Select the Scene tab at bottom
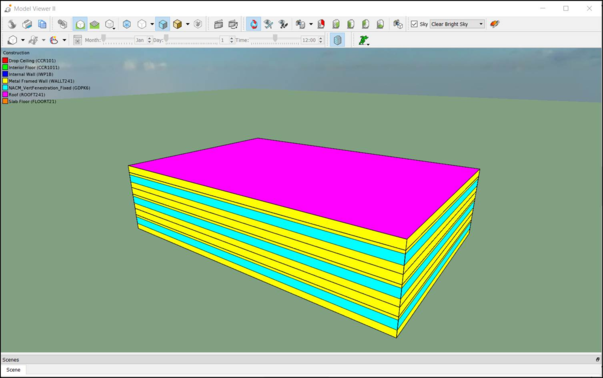Viewport: 603px width, 378px height. pos(13,370)
